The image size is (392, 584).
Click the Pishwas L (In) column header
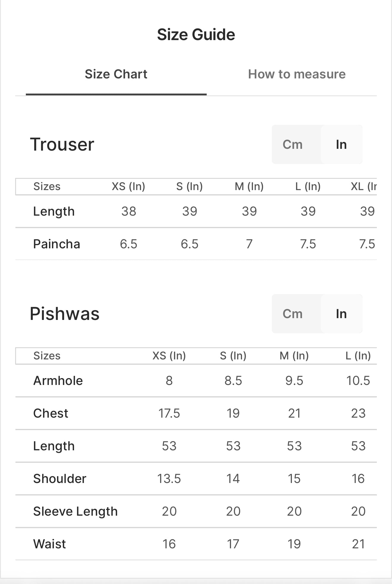point(358,356)
